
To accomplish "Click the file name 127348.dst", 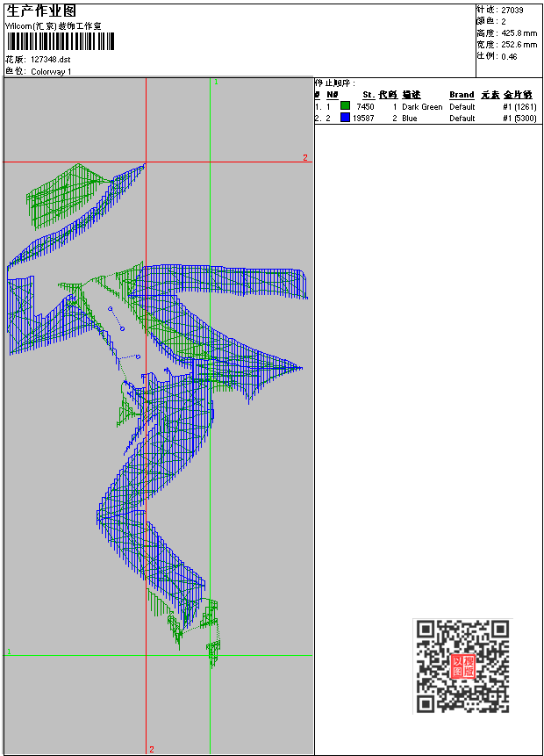I will (x=51, y=60).
